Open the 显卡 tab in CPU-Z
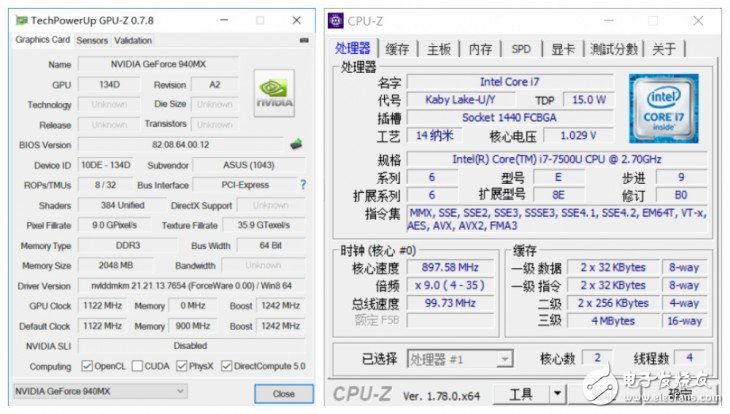 [x=563, y=49]
